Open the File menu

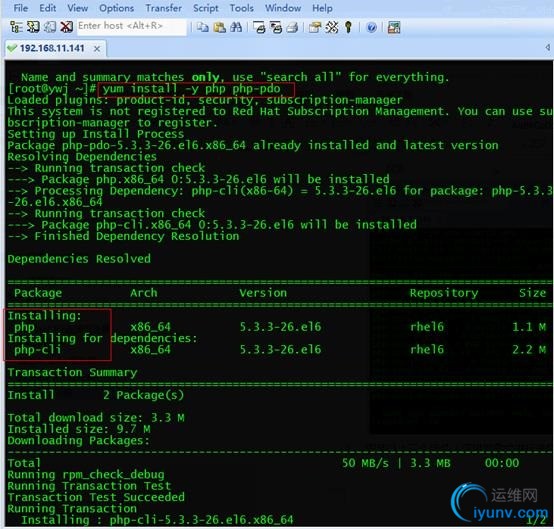pos(20,8)
